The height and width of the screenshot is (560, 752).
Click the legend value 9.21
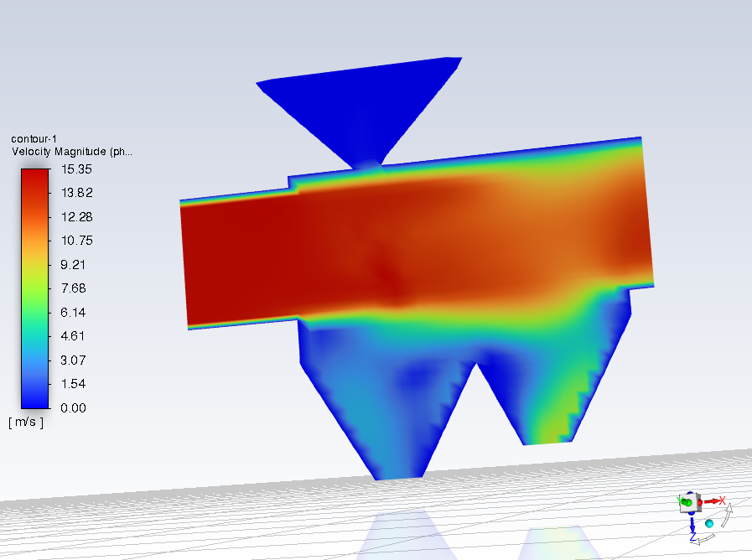tap(73, 265)
